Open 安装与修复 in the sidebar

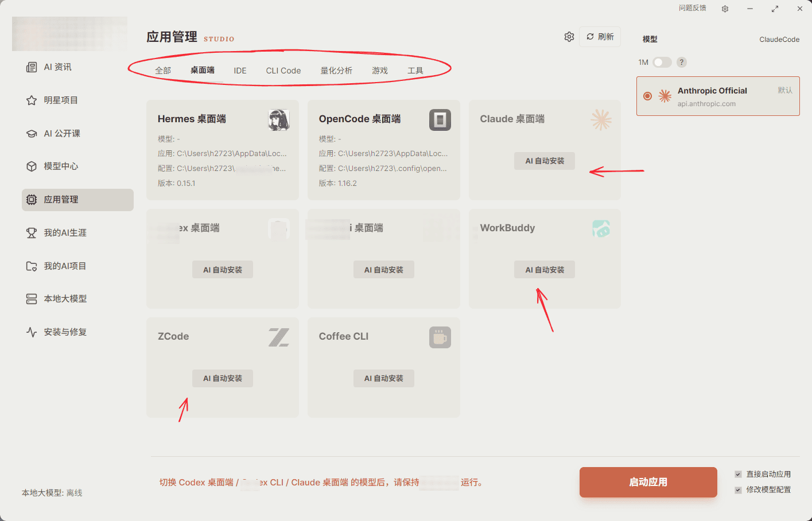coord(77,332)
